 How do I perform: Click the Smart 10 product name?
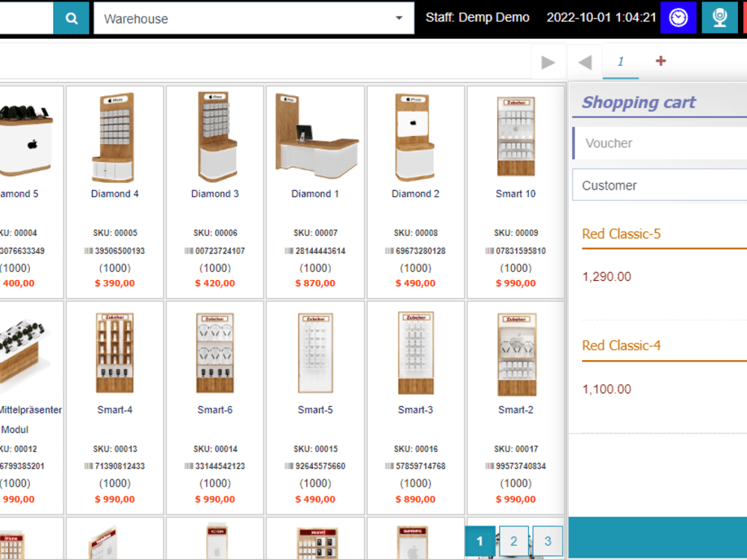[515, 194]
